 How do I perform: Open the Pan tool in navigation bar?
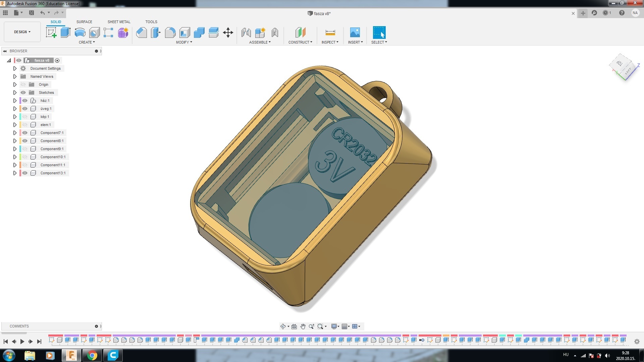[x=303, y=326]
